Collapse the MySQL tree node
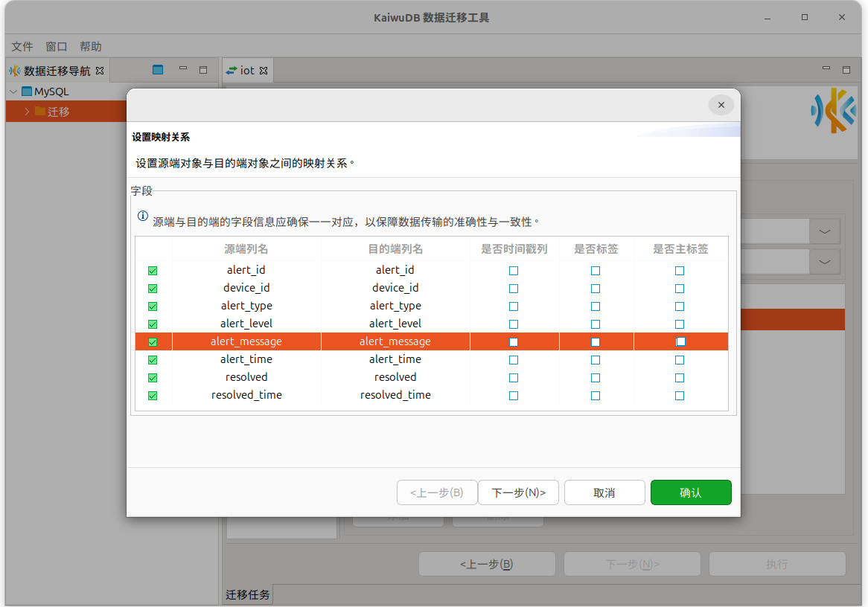The width and height of the screenshot is (868, 607). (x=13, y=91)
